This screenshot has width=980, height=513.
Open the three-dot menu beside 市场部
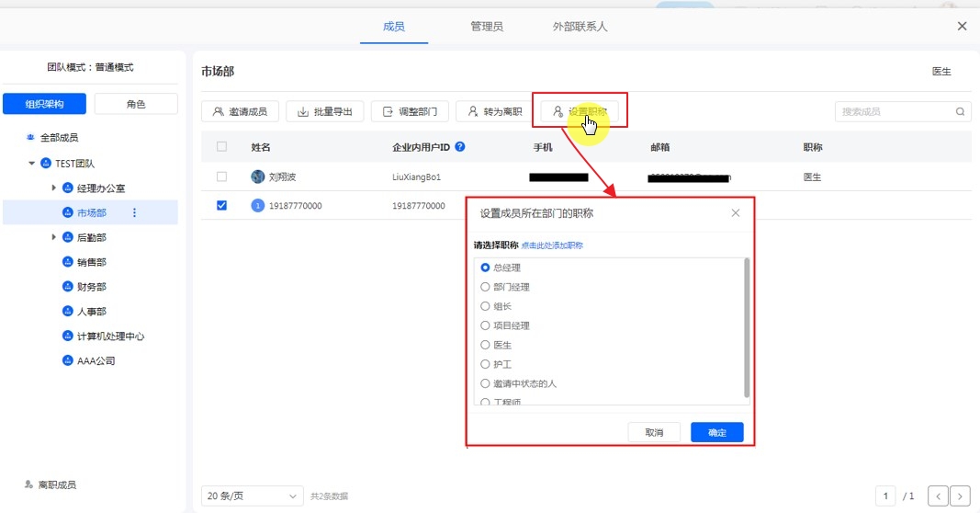tap(135, 212)
